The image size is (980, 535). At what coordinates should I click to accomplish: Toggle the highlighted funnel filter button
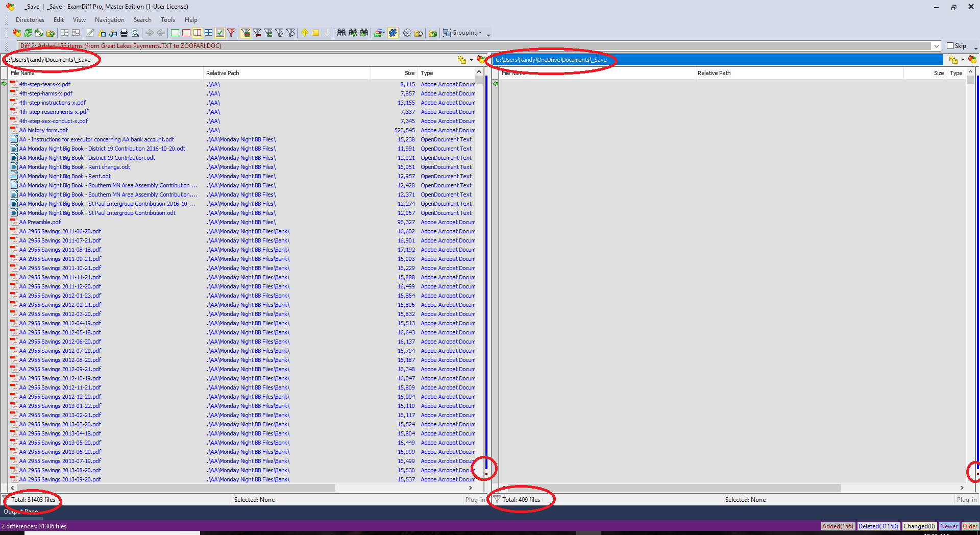(x=246, y=33)
